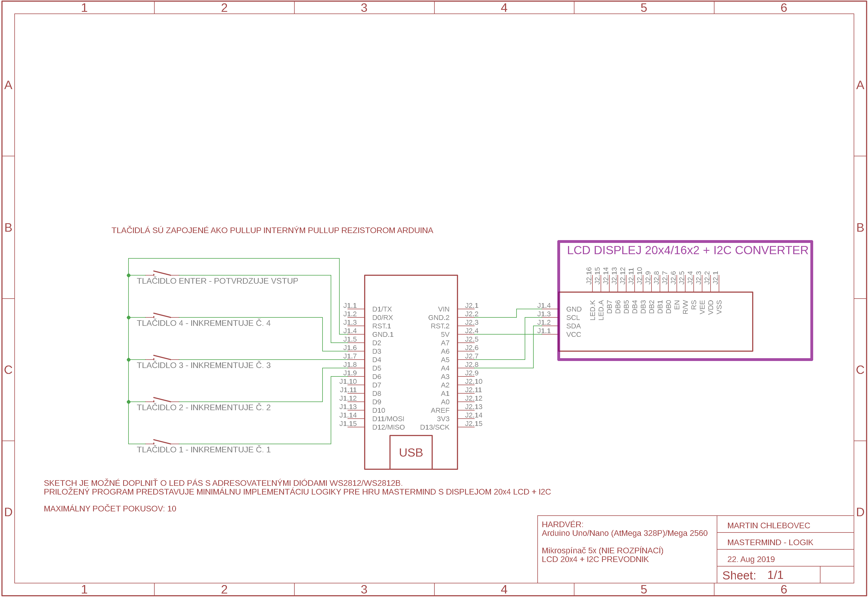Click the 'SKETCH JE MOŽNÉ DOPLNIŤ O LED PÁS' note line
Viewport: 868px width, 598px height.
tap(223, 483)
